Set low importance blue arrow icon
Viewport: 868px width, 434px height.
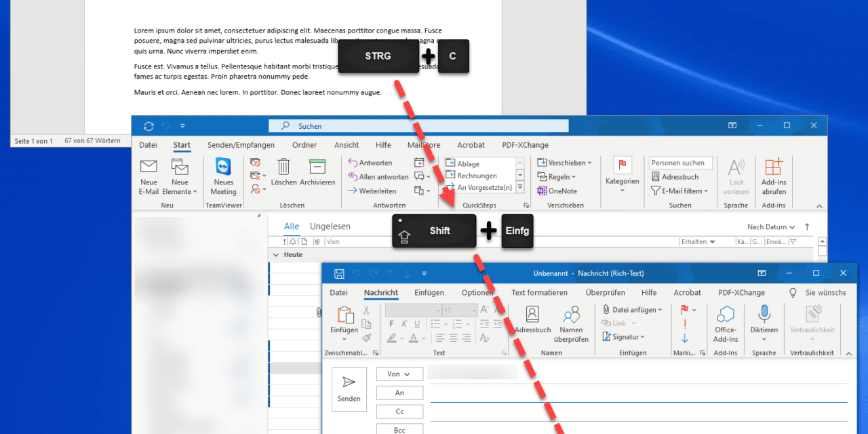coord(685,338)
